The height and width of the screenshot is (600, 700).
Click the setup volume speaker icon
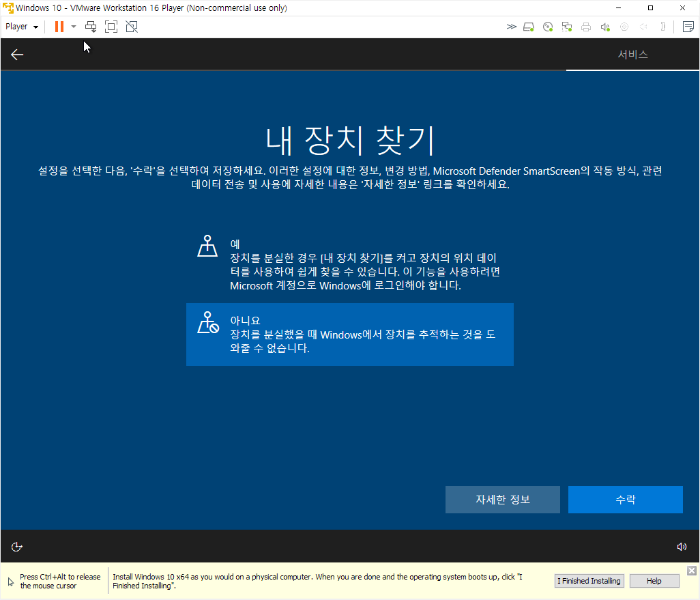[x=682, y=547]
